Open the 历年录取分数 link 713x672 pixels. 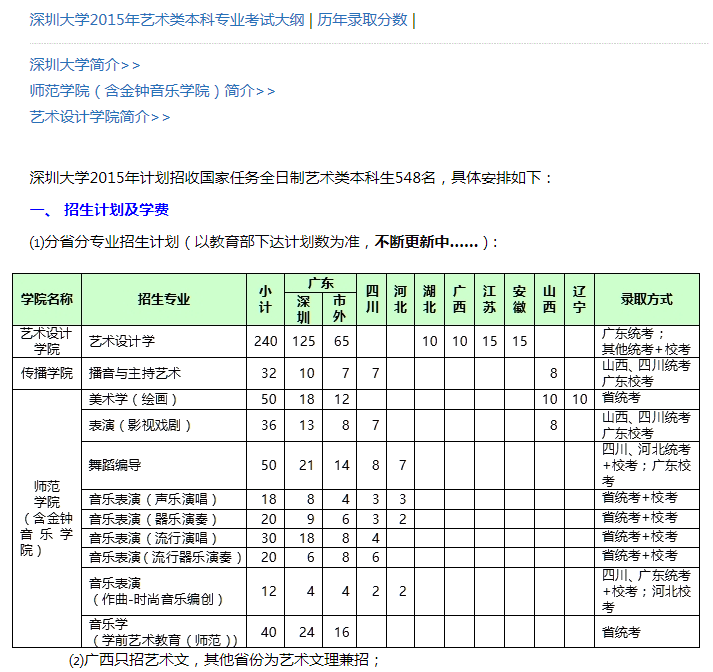coord(363,20)
